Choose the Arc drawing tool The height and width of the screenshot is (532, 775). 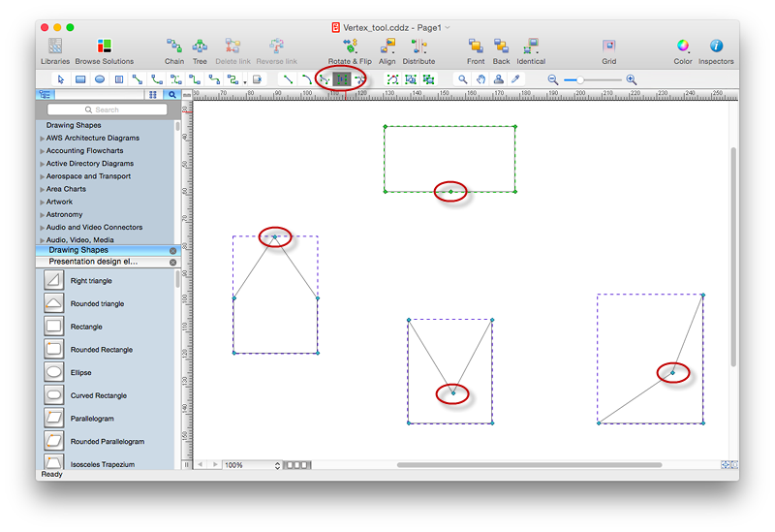click(306, 79)
